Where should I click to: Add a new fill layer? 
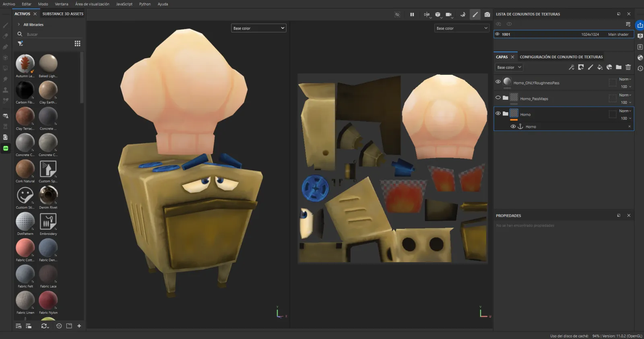(600, 67)
